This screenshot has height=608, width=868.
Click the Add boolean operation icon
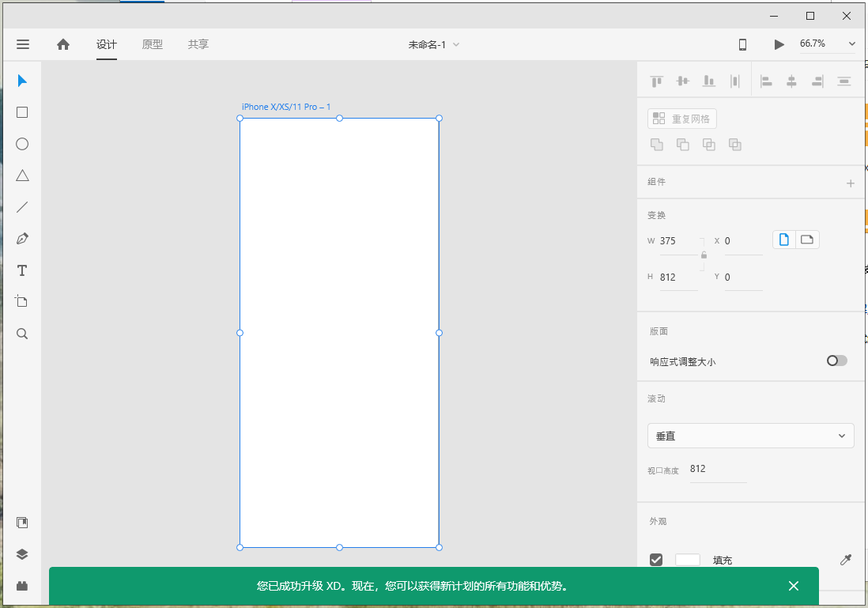(x=657, y=145)
